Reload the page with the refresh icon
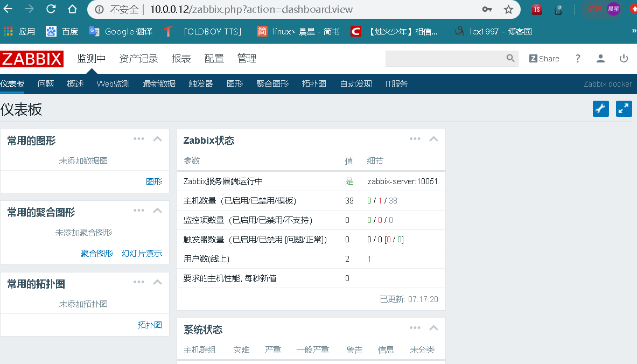This screenshot has width=637, height=364. (51, 9)
